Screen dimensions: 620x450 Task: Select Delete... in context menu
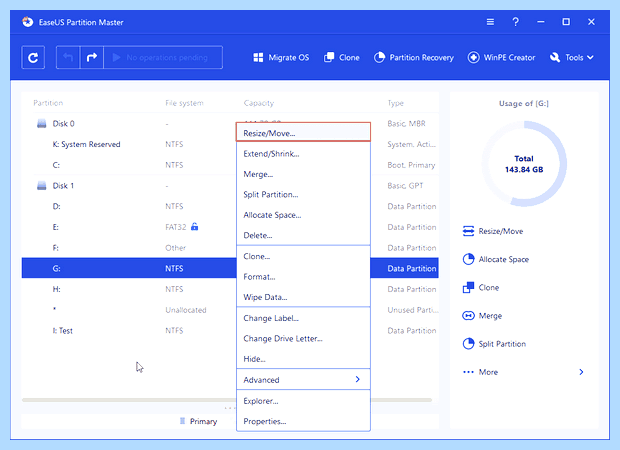[303, 235]
